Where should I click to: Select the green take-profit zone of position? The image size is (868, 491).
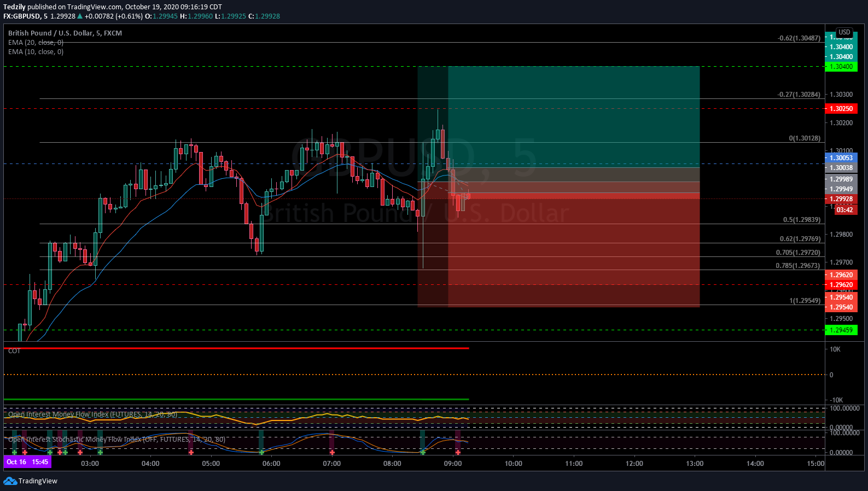[x=574, y=116]
